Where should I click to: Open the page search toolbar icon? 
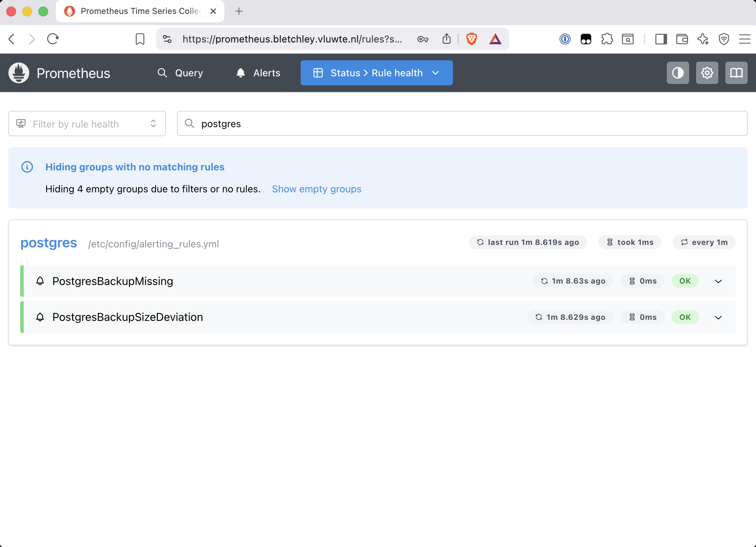(x=627, y=39)
